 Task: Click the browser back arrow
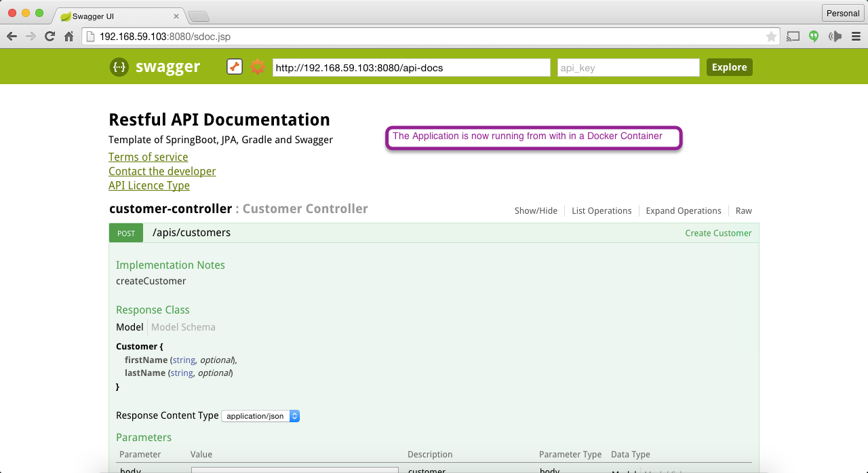(x=12, y=37)
